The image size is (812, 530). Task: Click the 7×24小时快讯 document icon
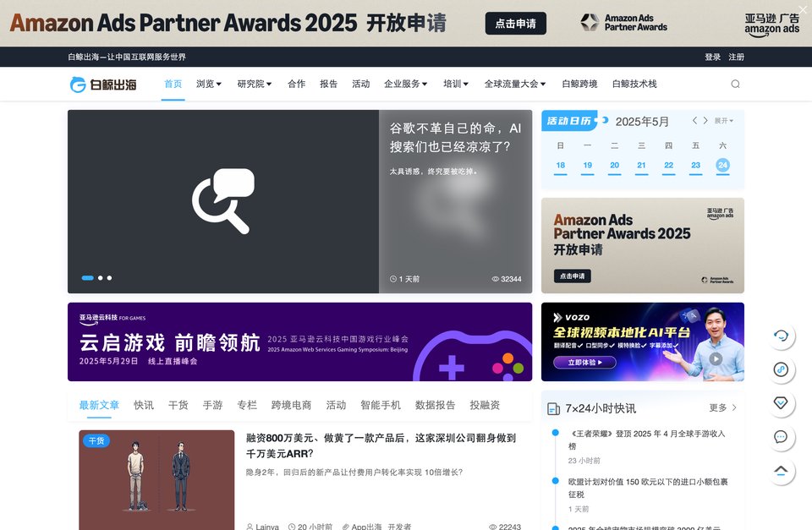click(553, 409)
